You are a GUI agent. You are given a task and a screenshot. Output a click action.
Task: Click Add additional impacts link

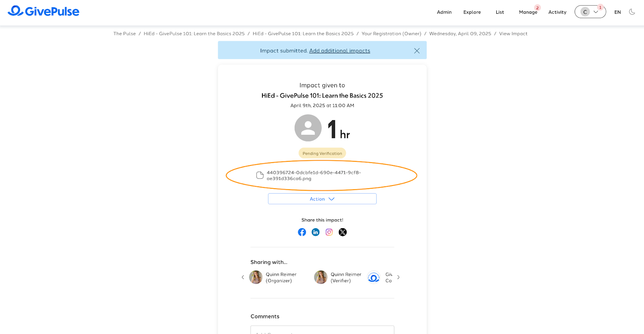click(x=339, y=51)
